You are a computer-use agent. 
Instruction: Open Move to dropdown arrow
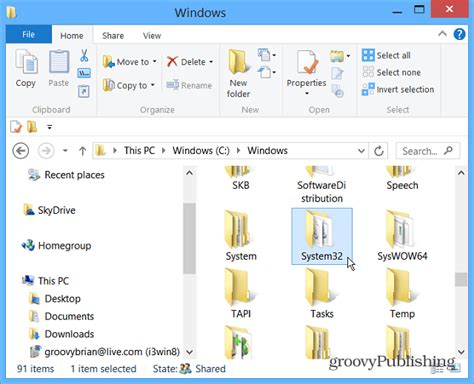point(155,62)
